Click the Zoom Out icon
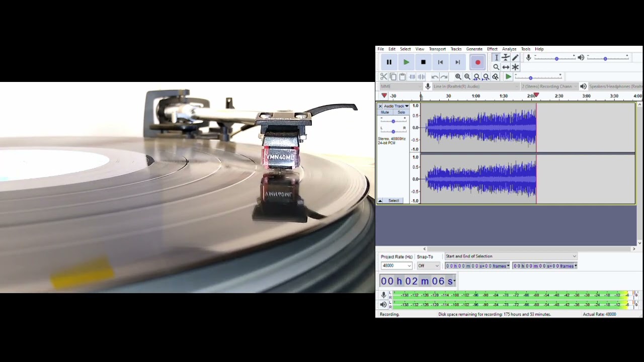Screen dimensions: 644x362 pos(467,77)
